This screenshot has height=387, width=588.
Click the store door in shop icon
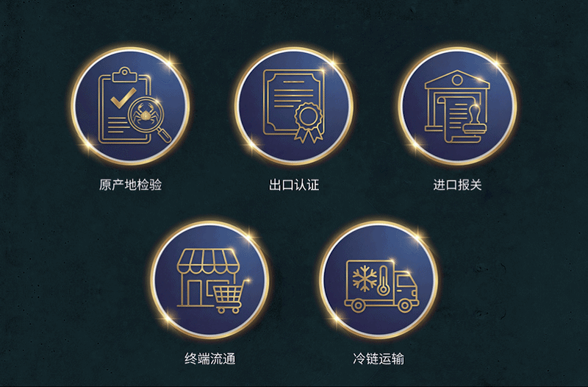(x=194, y=293)
